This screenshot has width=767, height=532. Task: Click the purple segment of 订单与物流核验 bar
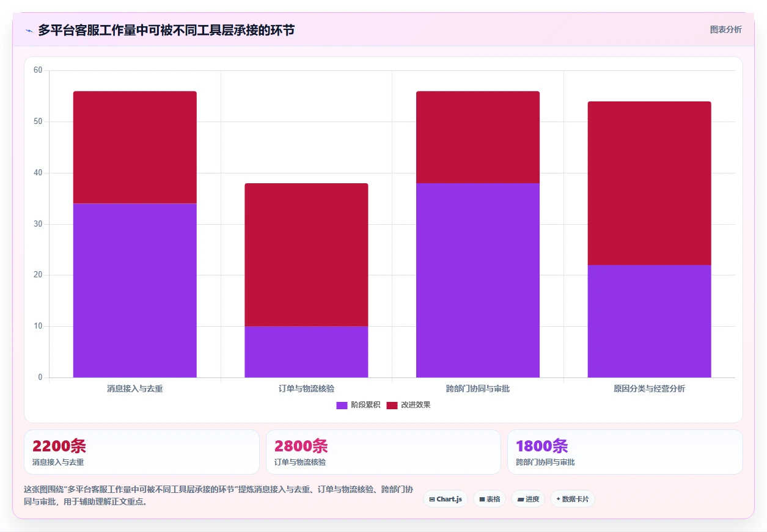pos(306,352)
